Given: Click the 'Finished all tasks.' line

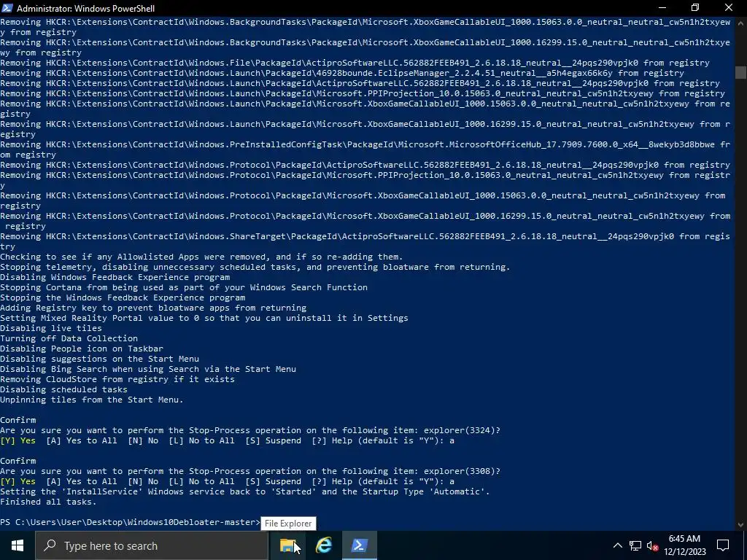Looking at the screenshot, I should (x=48, y=502).
